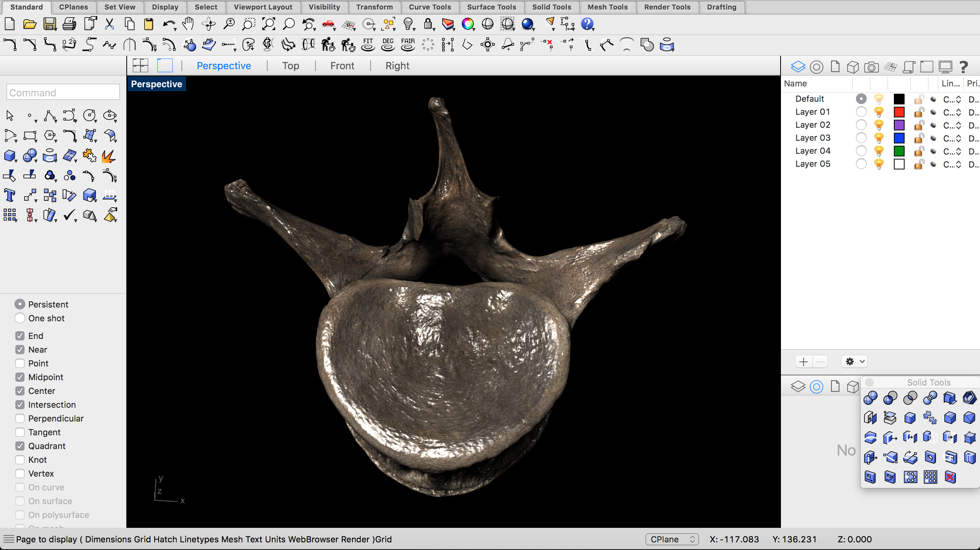The width and height of the screenshot is (980, 550).
Task: Click the four-viewport layout icon
Action: point(140,66)
